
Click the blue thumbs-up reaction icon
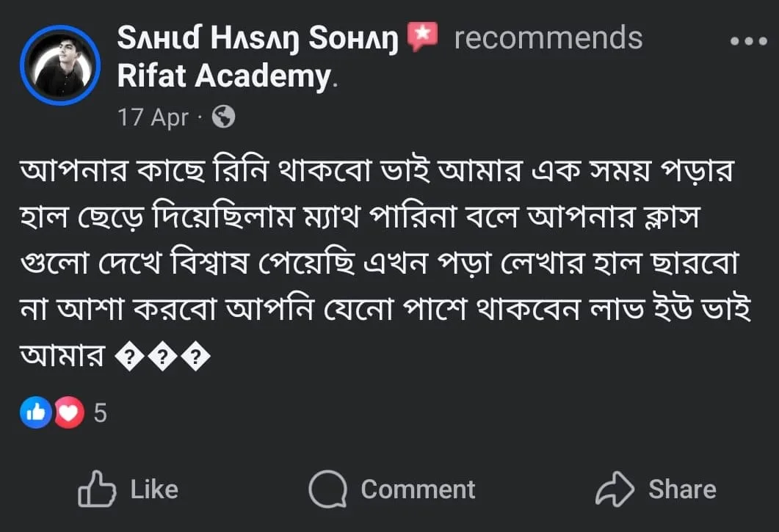click(x=35, y=413)
